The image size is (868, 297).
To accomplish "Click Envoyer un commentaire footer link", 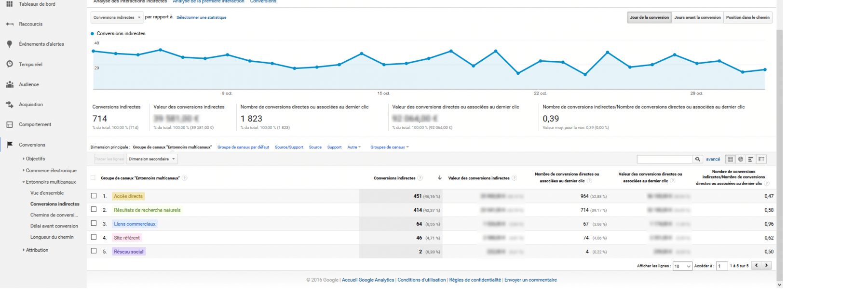I will (530, 280).
